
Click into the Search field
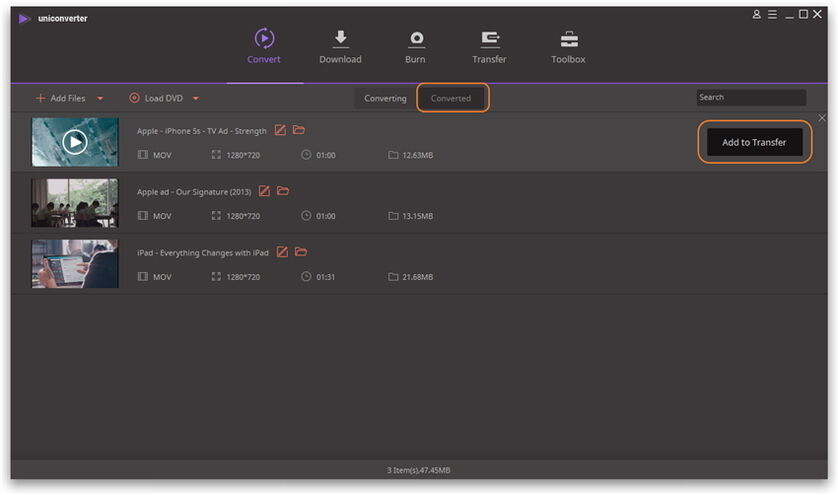(x=751, y=97)
